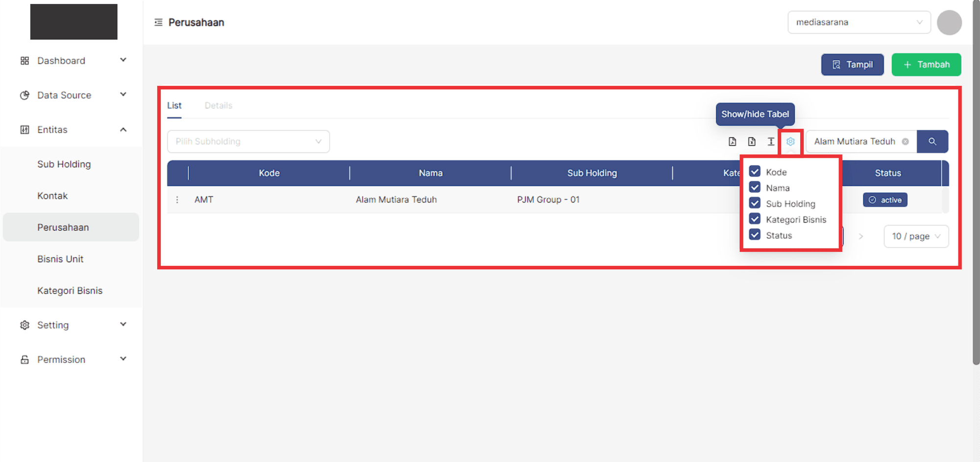Viewport: 980px width, 462px height.
Task: Click the user avatar circle
Action: [x=949, y=23]
